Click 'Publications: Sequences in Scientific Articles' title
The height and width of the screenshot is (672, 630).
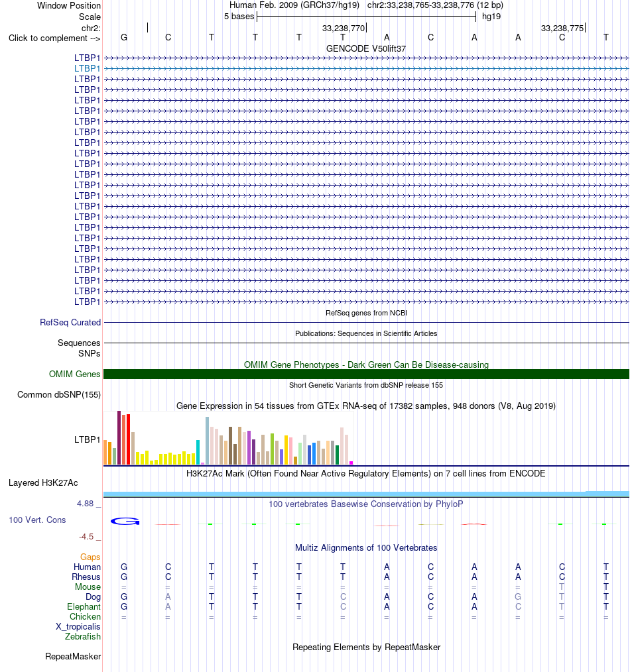coord(366,333)
